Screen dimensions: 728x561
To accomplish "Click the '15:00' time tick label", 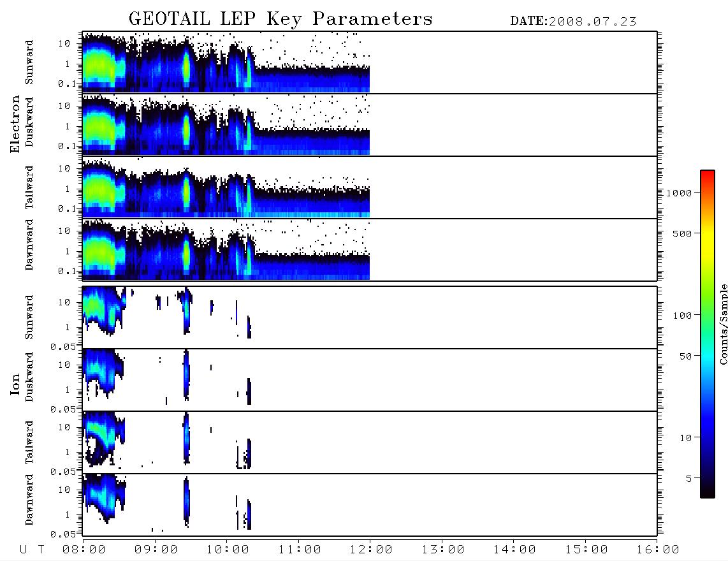I will (586, 550).
